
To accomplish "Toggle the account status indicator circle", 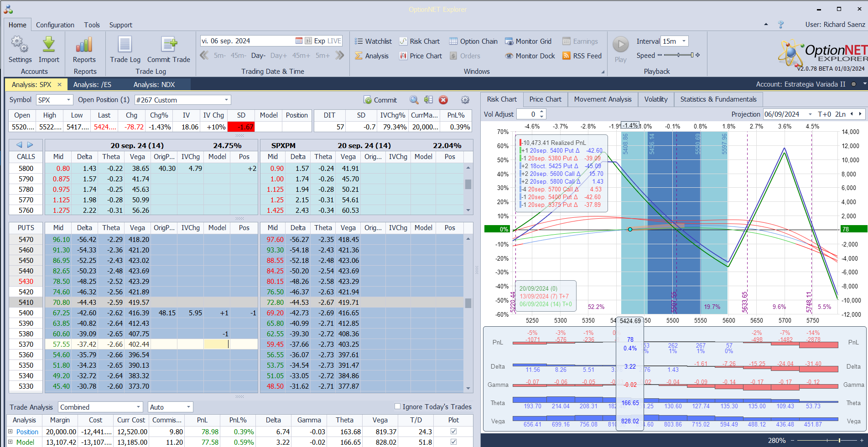I will 853,84.
